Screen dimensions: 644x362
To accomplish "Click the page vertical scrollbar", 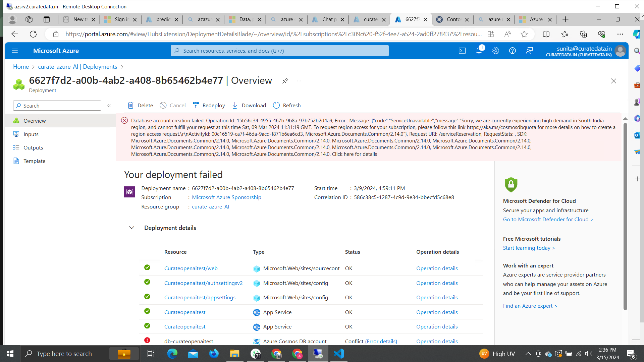I will (625, 216).
